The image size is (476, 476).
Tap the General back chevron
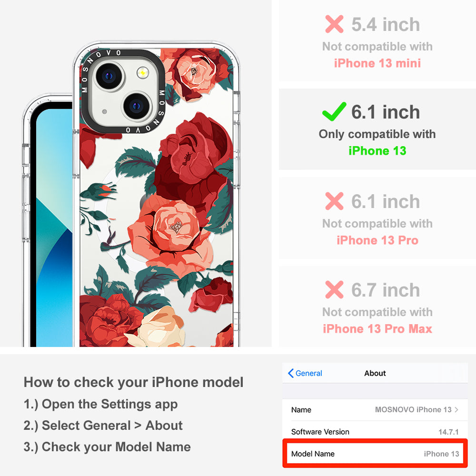290,373
